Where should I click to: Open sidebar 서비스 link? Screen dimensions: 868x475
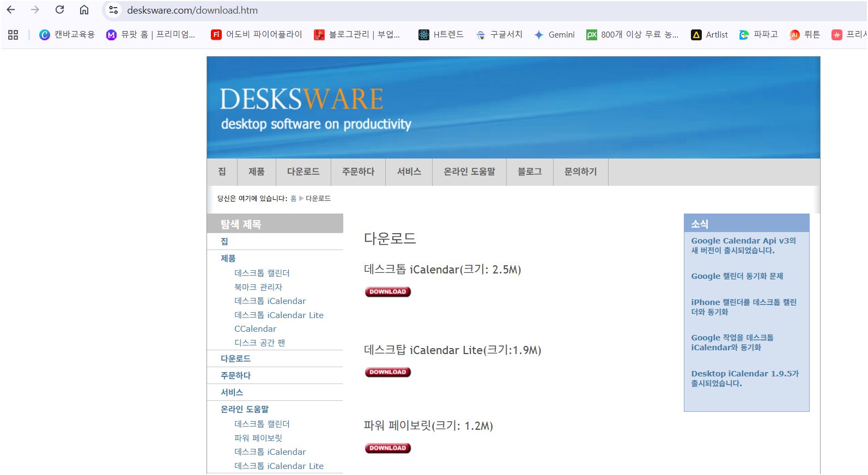coord(232,392)
